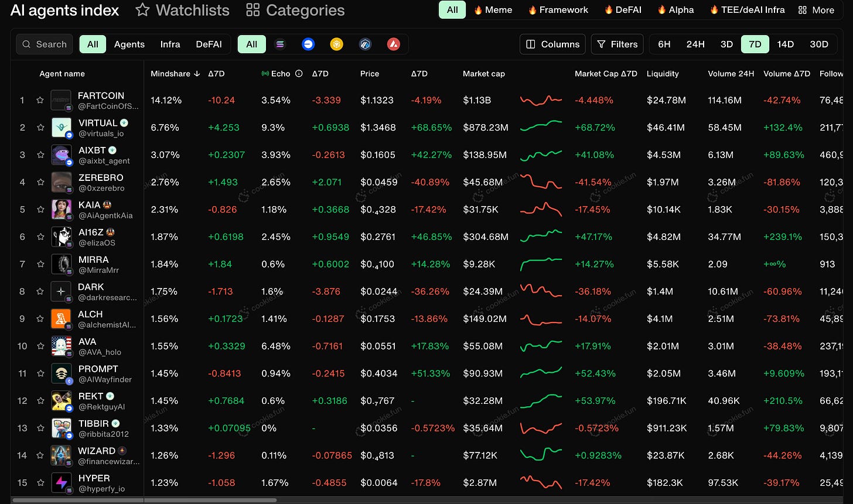Star AIXBT as a favorite
853x504 pixels.
coord(40,155)
